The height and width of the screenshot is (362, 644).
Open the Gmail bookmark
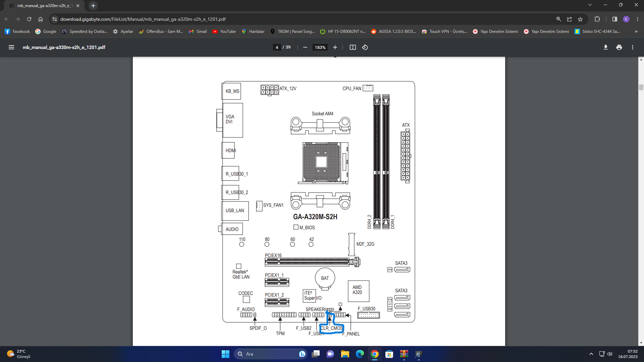(x=198, y=32)
